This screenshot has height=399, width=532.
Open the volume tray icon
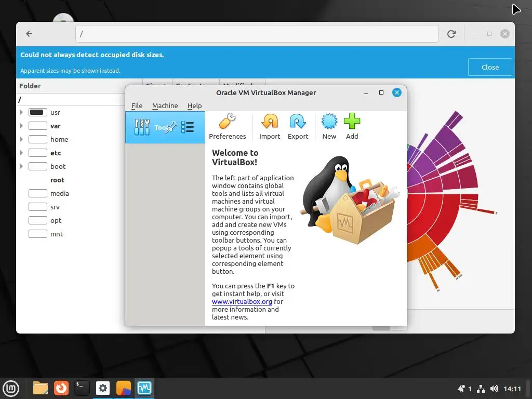[495, 389]
